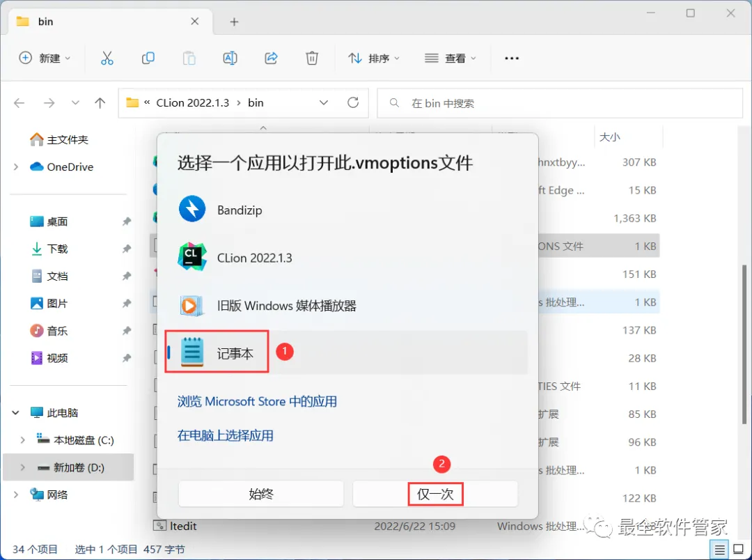Image resolution: width=752 pixels, height=560 pixels.
Task: Click CLion 2022.1.3 breadcrumb segment
Action: coord(193,102)
